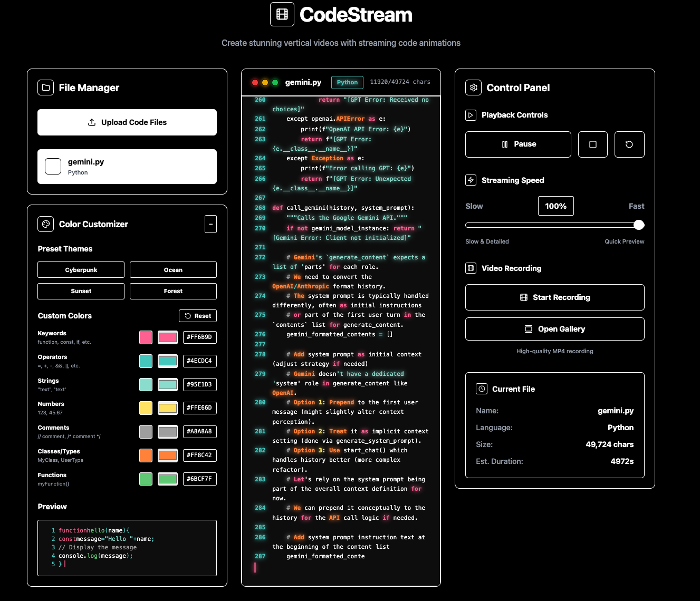Screen dimensions: 700x601
Task: Click the Upload Code Files button
Action: tap(127, 122)
